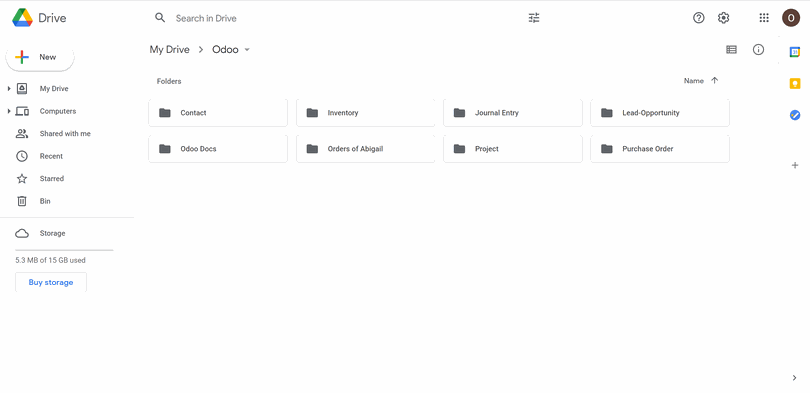Click the search magnifier icon
Screen dimensions: 810x393
coord(160,18)
